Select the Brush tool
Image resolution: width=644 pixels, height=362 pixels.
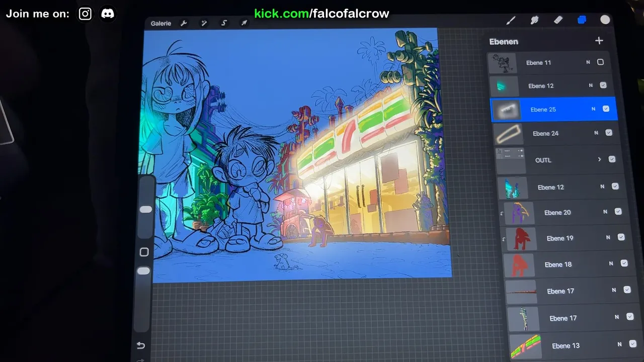[x=511, y=20]
